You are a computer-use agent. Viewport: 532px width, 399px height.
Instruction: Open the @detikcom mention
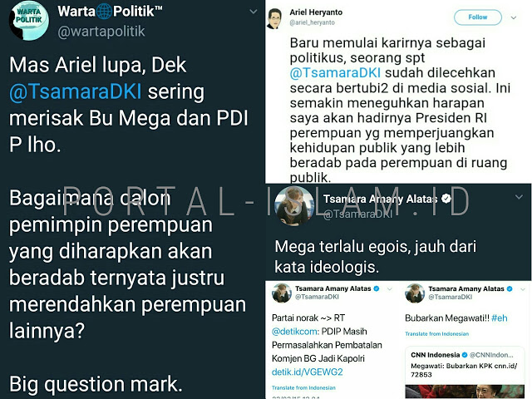tap(295, 332)
